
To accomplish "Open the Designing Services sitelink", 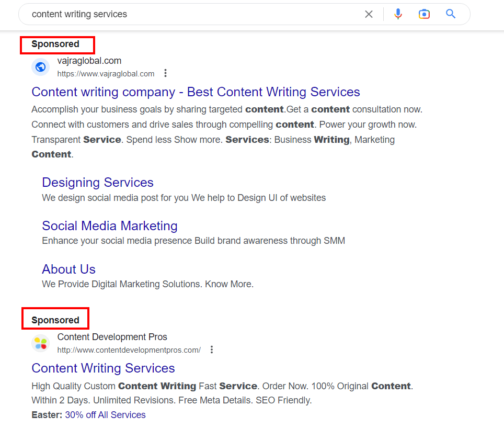I will [98, 182].
